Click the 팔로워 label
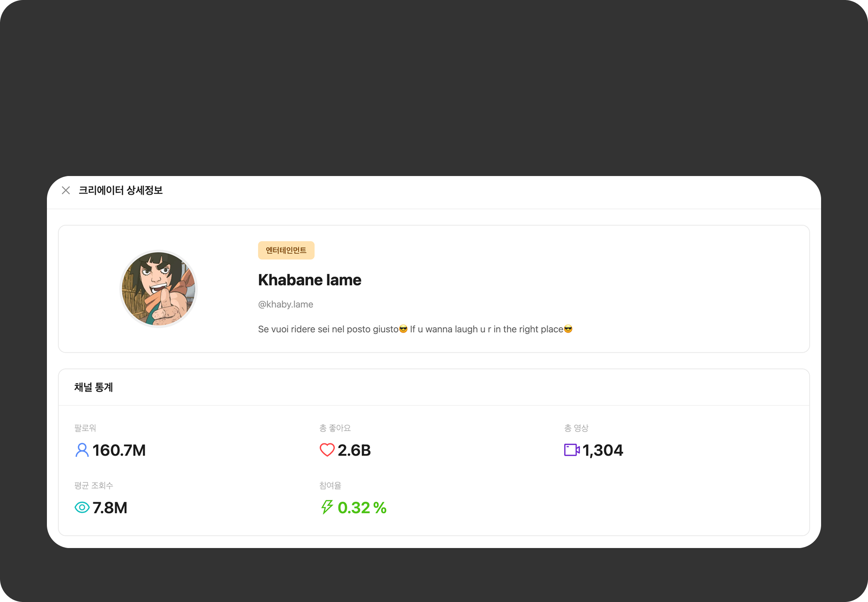Screen dimensions: 868x602 (85, 428)
